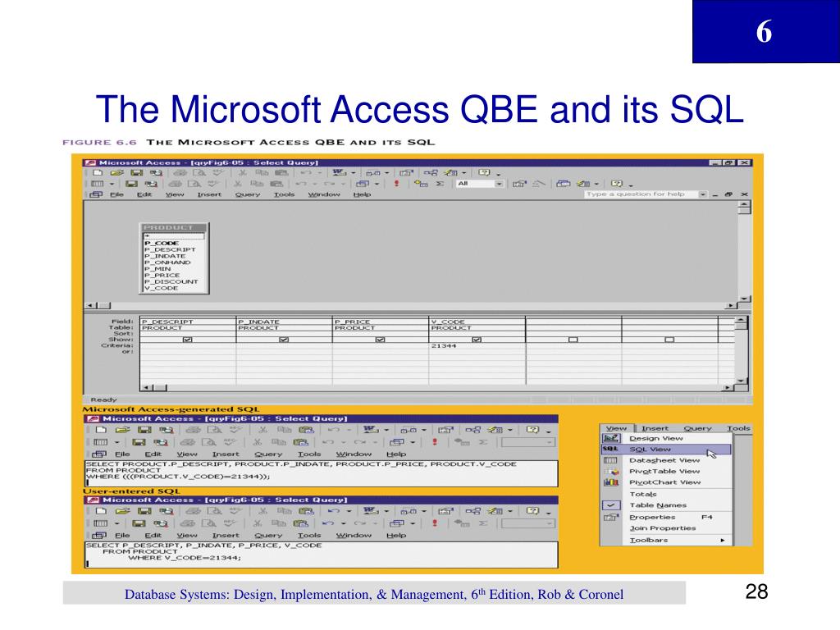Open the Query Type dropdown arrow in the design window
Screen dimensions: 840x630
(377, 184)
